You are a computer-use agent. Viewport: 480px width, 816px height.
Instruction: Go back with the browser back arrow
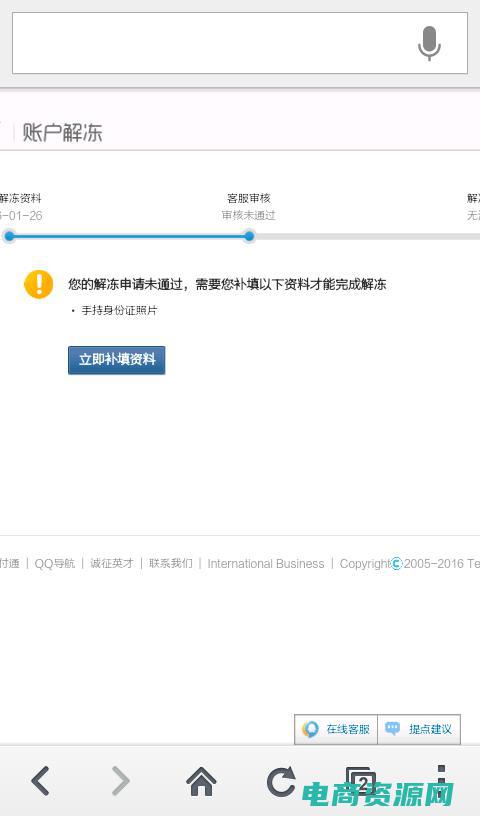pos(40,781)
